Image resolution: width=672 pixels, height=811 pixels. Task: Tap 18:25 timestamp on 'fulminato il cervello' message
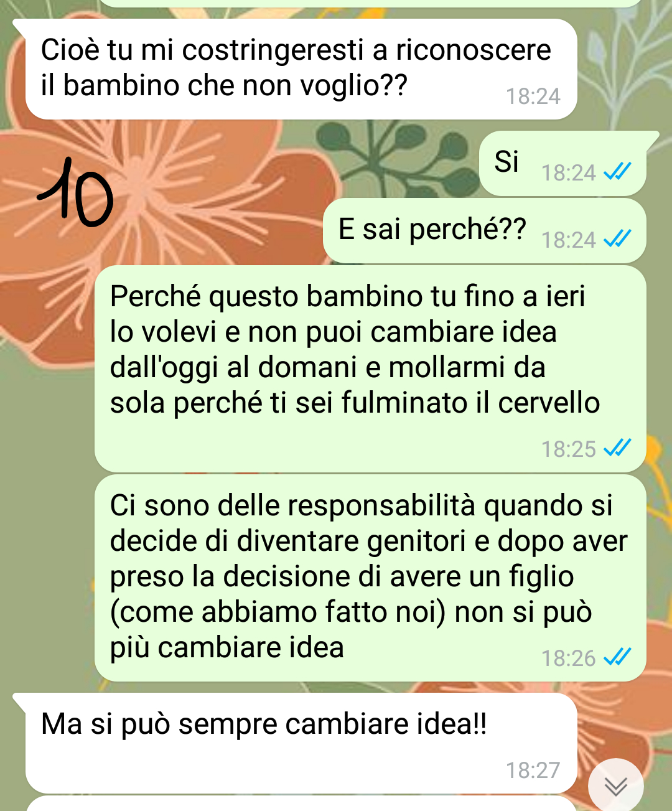coord(569,449)
